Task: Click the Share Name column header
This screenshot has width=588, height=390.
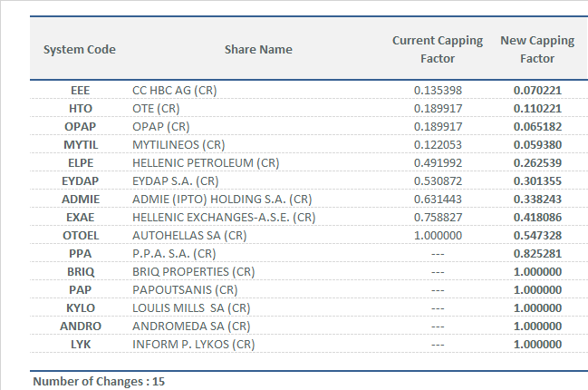Action: tap(258, 49)
